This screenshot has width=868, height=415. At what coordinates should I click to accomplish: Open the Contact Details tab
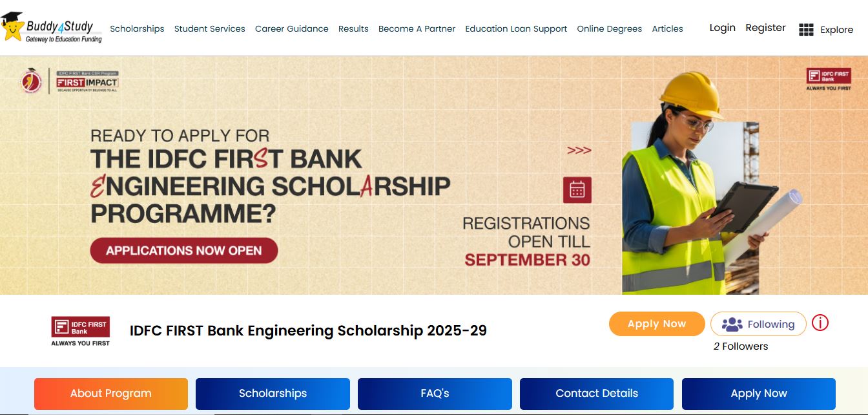pos(597,394)
